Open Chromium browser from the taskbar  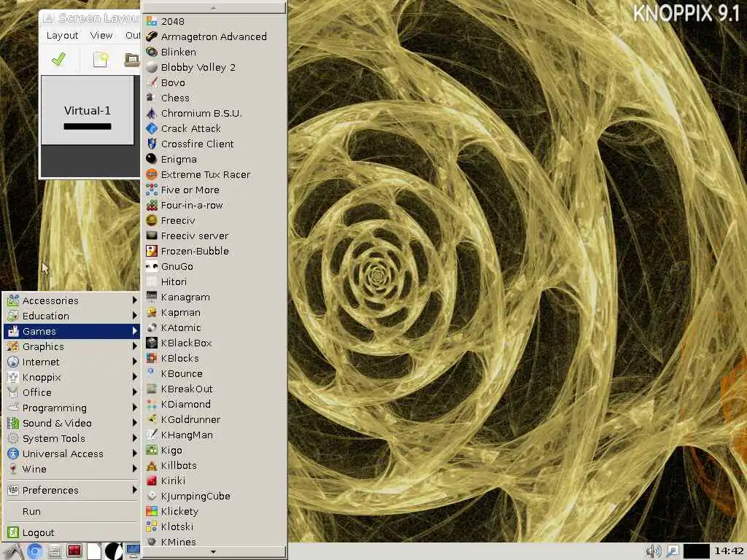(34, 551)
